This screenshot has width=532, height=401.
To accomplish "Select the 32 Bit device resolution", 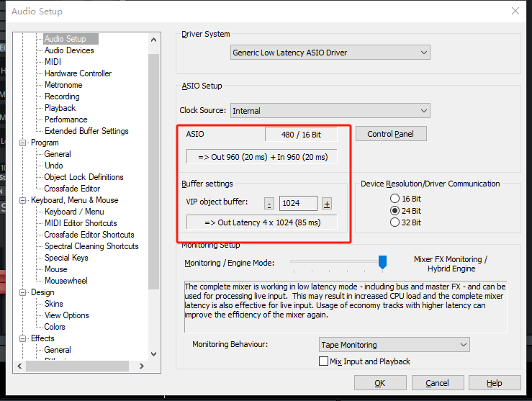I will 394,222.
